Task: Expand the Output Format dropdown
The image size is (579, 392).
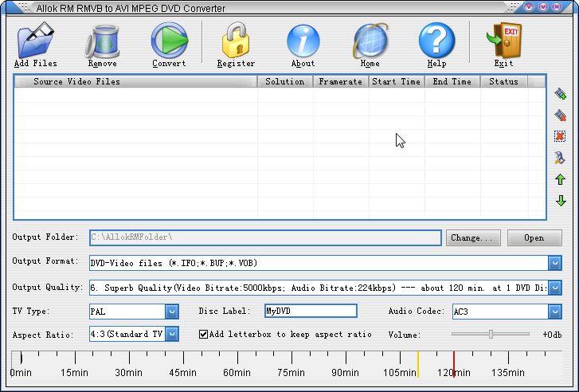Action: 555,263
